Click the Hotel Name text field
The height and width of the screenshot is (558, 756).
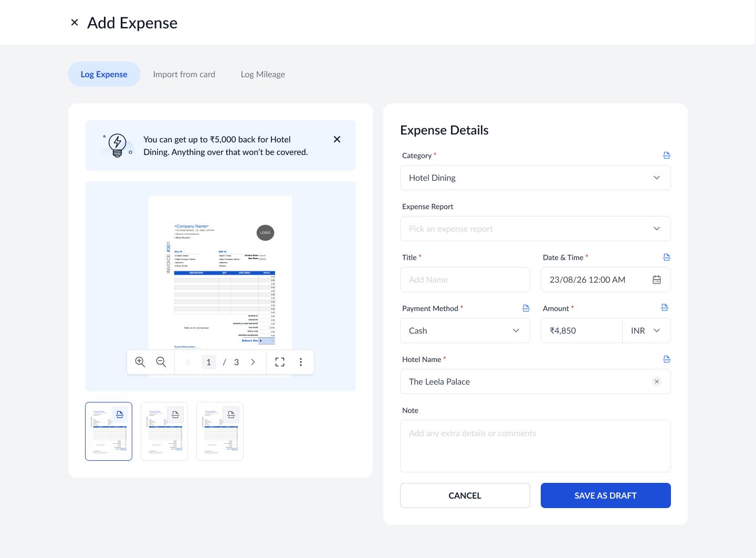(x=535, y=381)
